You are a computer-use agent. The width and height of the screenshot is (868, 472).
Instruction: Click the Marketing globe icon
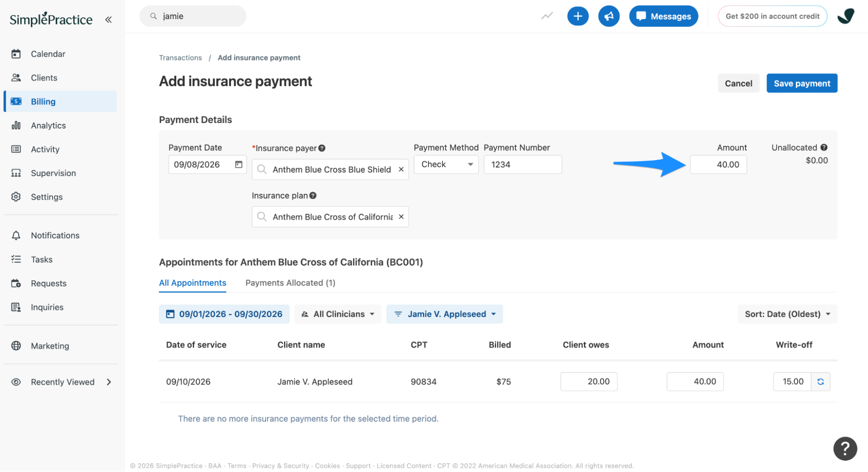click(16, 346)
